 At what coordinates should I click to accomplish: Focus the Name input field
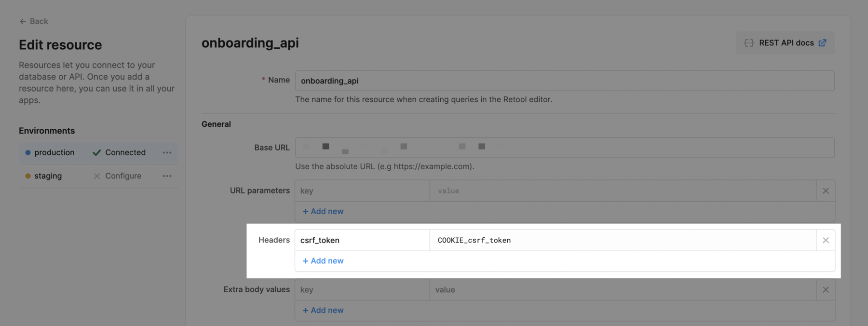[x=565, y=81]
